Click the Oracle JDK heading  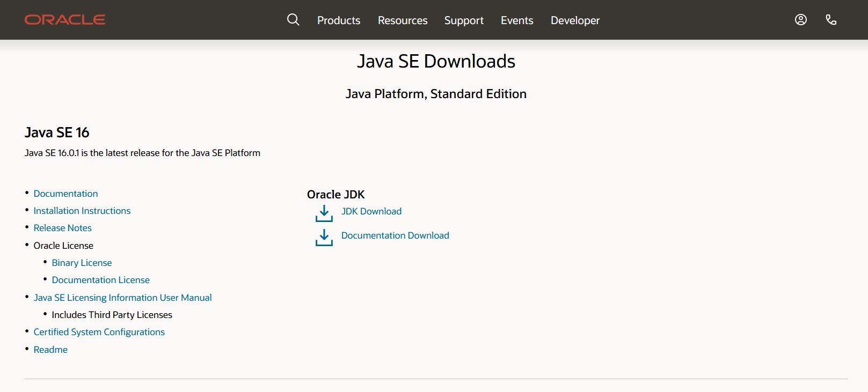pyautogui.click(x=336, y=195)
